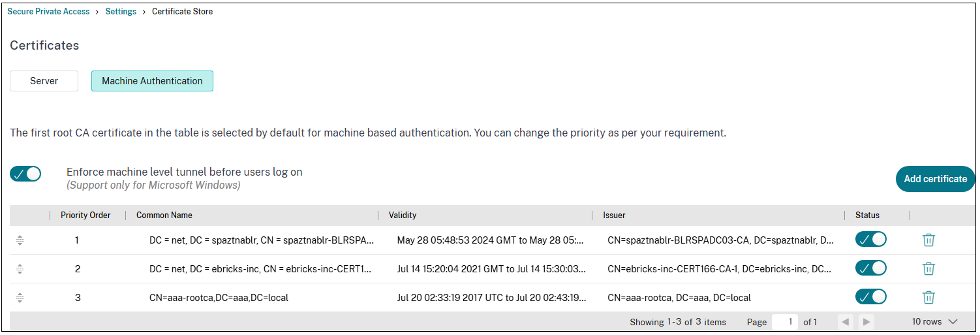Toggle status of spaztnablr certificate
Screen dimensions: 980x335
coord(870,240)
